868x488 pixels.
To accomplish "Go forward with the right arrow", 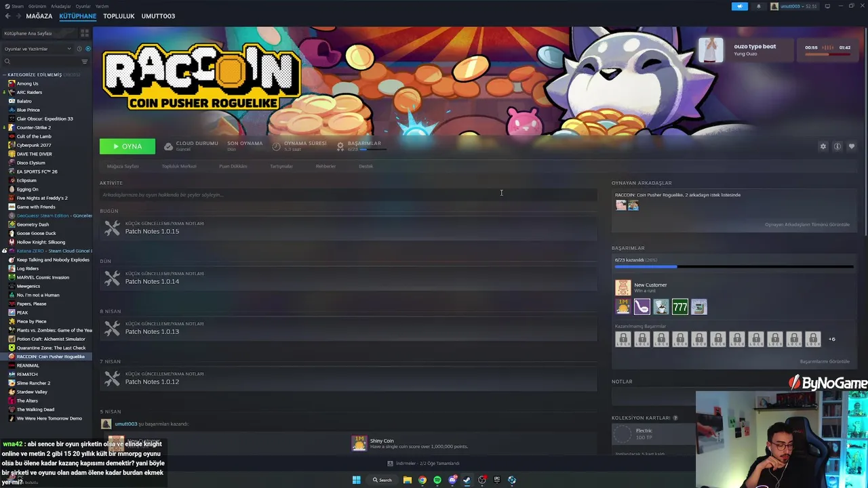I will [18, 16].
